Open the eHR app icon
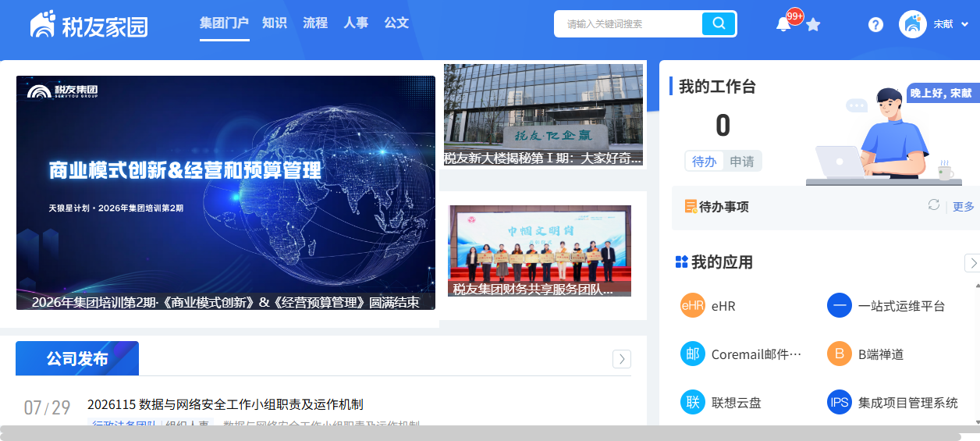Image resolution: width=980 pixels, height=441 pixels. click(x=692, y=306)
